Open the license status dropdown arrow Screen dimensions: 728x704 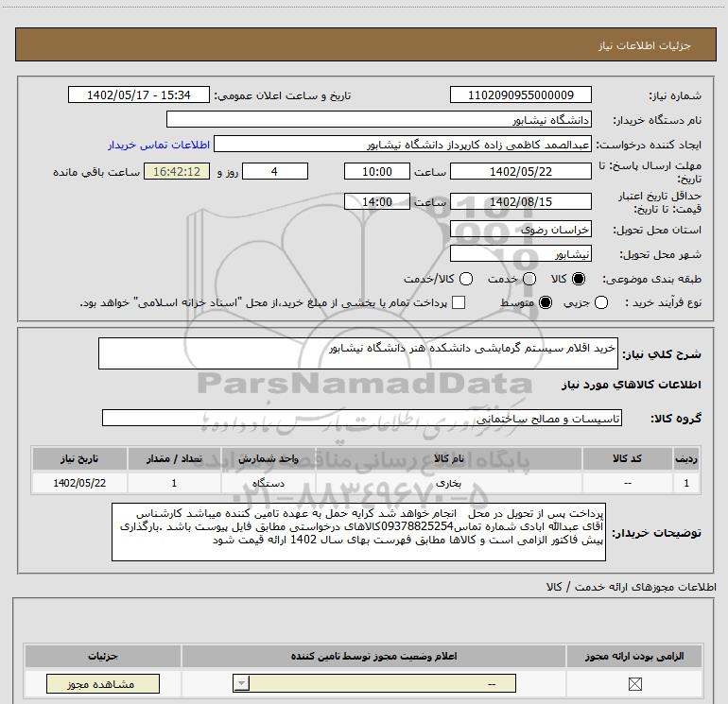pos(241,683)
